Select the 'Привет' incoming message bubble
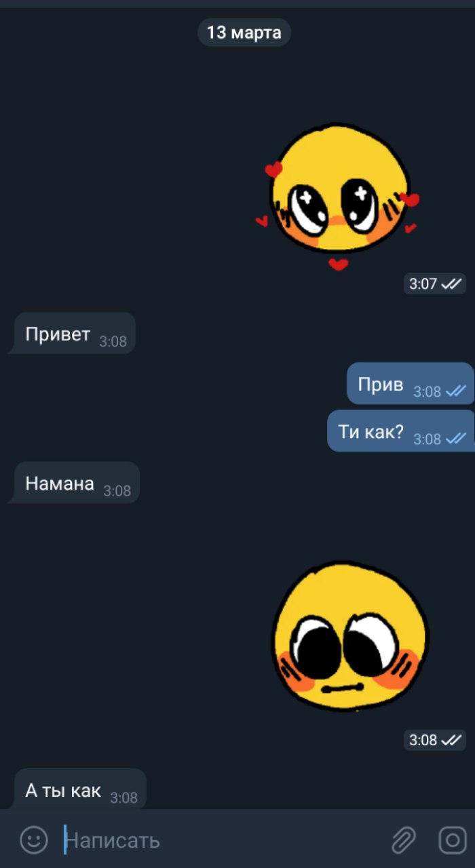This screenshot has height=868, width=475. point(72,333)
